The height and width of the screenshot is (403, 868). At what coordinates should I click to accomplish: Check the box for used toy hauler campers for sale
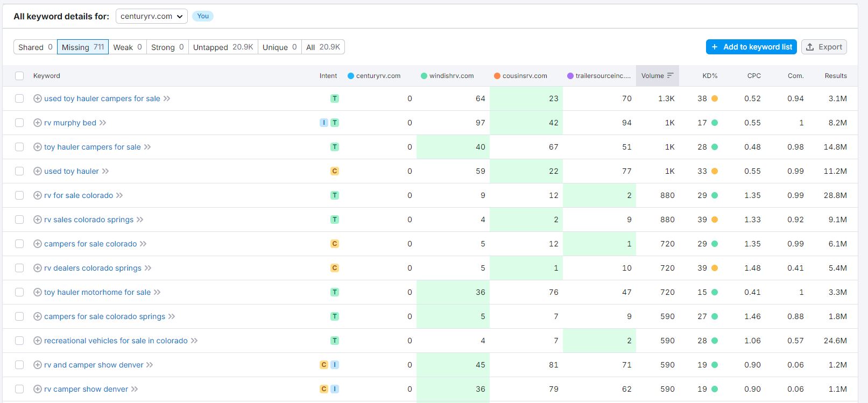pos(19,98)
